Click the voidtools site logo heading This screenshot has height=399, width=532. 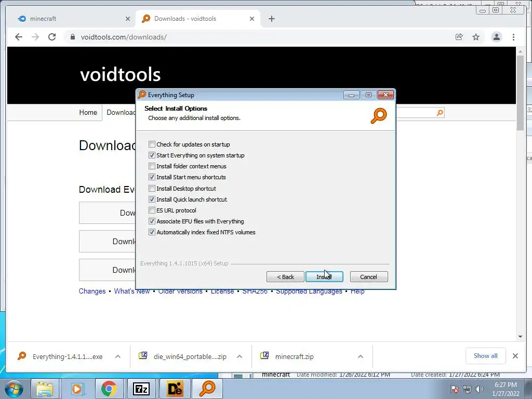point(120,74)
